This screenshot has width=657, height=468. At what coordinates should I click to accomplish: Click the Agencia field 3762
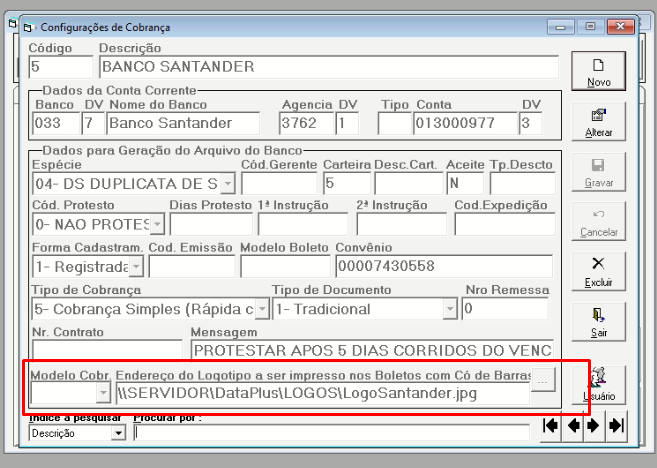click(307, 123)
